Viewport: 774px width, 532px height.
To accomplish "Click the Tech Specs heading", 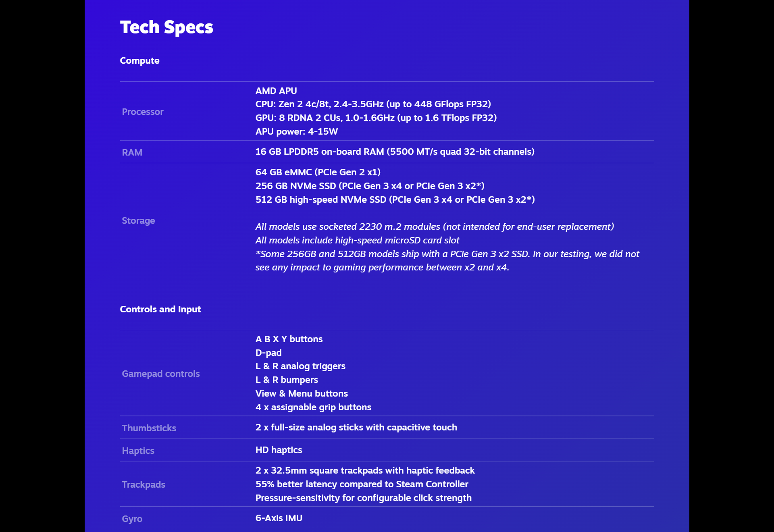I will [x=166, y=27].
